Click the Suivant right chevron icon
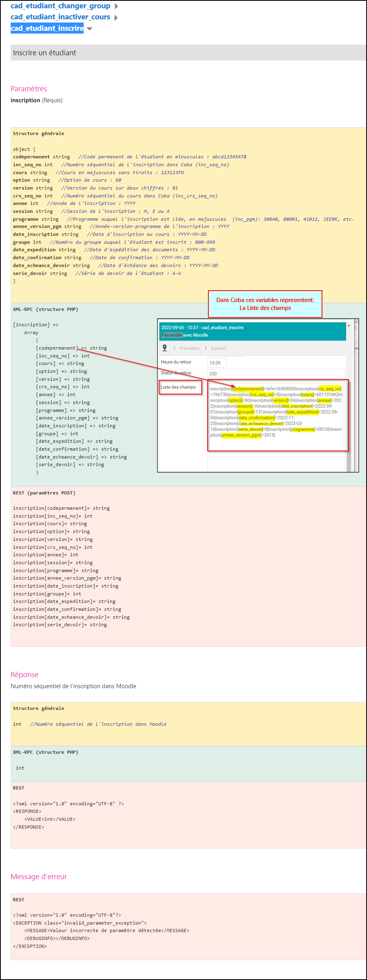The image size is (367, 980). click(x=206, y=348)
